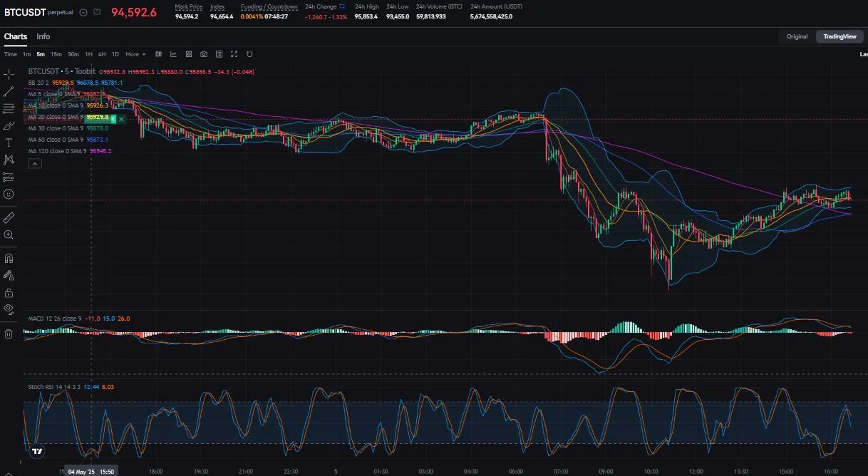The width and height of the screenshot is (868, 476).
Task: Enter fullscreen chart mode
Action: (234, 54)
